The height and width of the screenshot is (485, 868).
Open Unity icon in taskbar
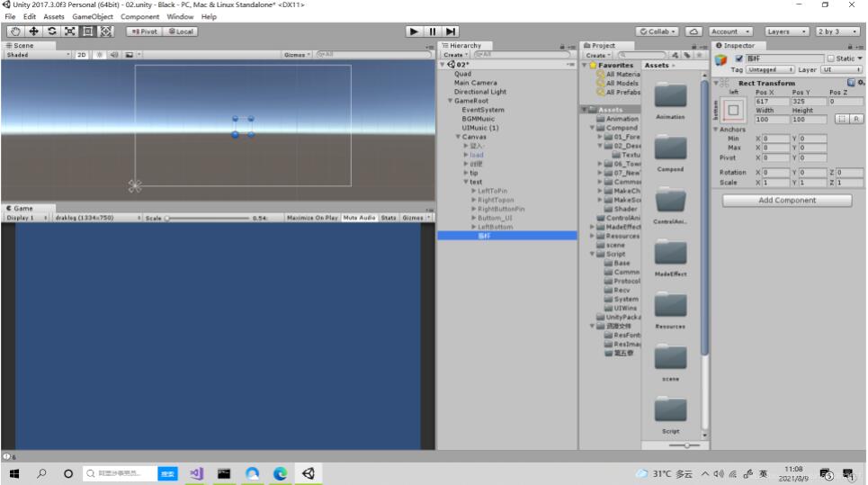[x=309, y=473]
